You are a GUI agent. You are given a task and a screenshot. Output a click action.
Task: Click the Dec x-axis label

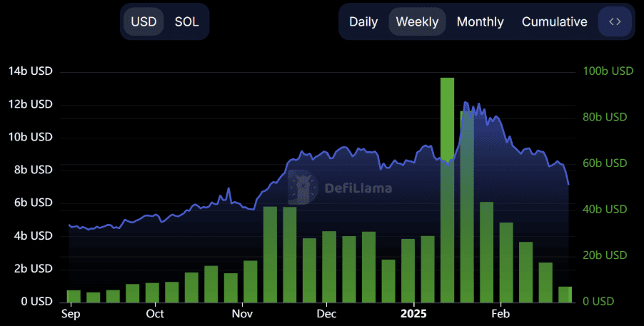click(326, 314)
